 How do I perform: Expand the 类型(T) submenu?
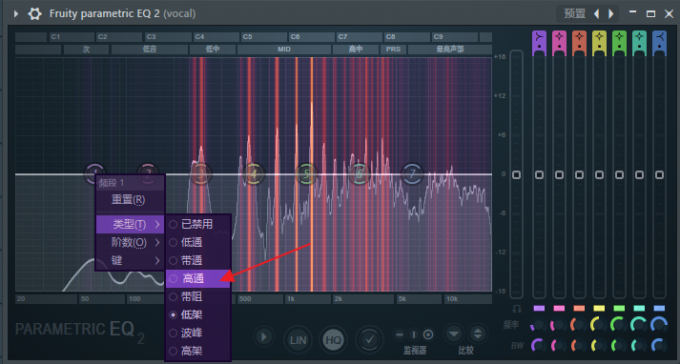click(x=130, y=224)
